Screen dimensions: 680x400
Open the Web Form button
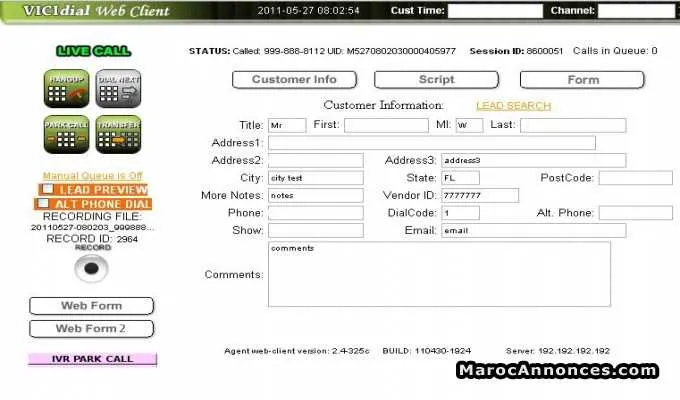click(92, 306)
